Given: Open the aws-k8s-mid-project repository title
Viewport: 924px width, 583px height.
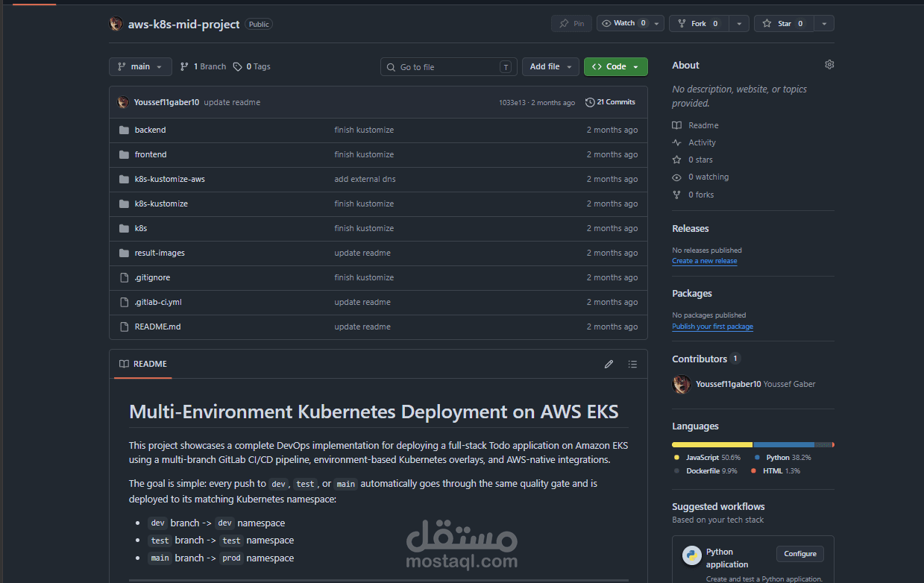Looking at the screenshot, I should [183, 24].
